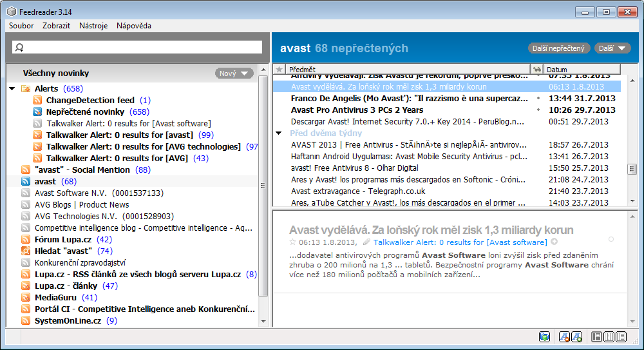Viewport: 644px width, 350px height.
Task: Click the grey arrow icon after the Talkwalker link
Action: tap(554, 242)
